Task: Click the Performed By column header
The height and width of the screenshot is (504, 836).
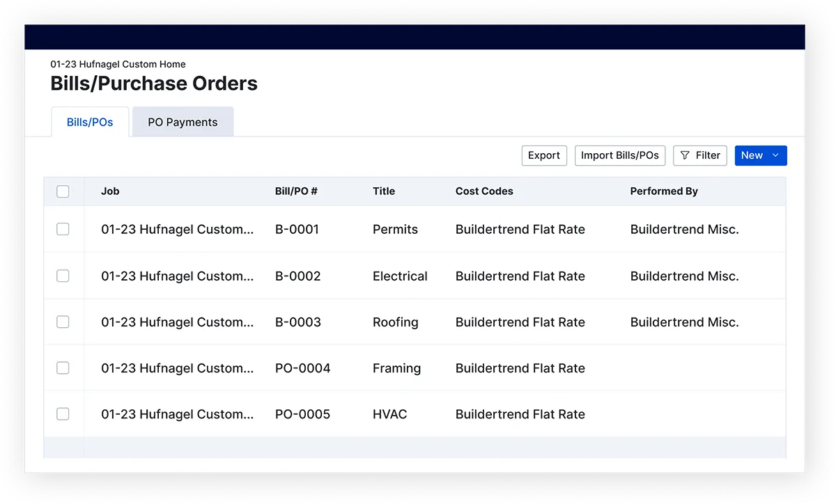Action: click(x=663, y=191)
